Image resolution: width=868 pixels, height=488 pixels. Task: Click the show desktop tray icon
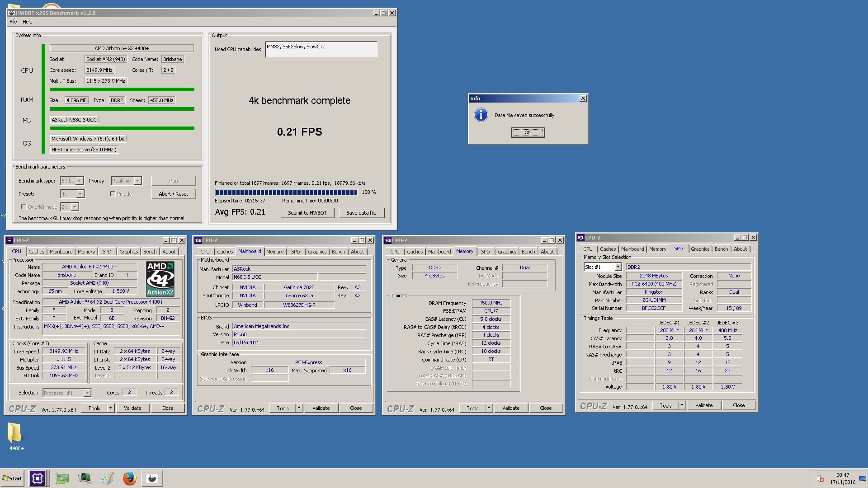pos(862,479)
